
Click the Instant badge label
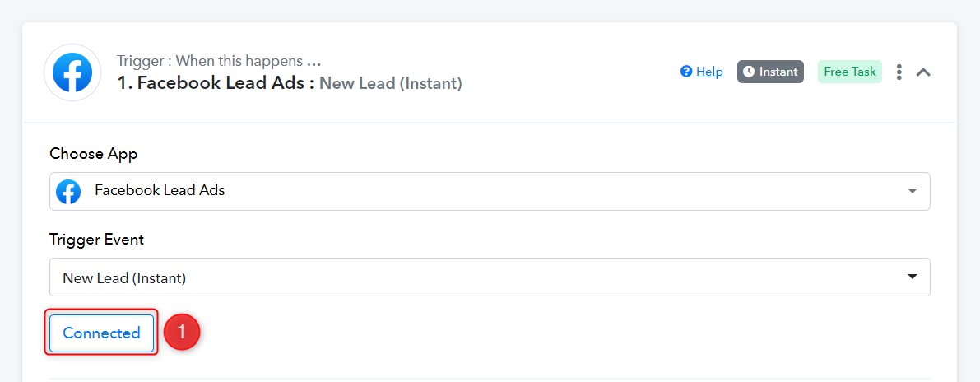[778, 72]
